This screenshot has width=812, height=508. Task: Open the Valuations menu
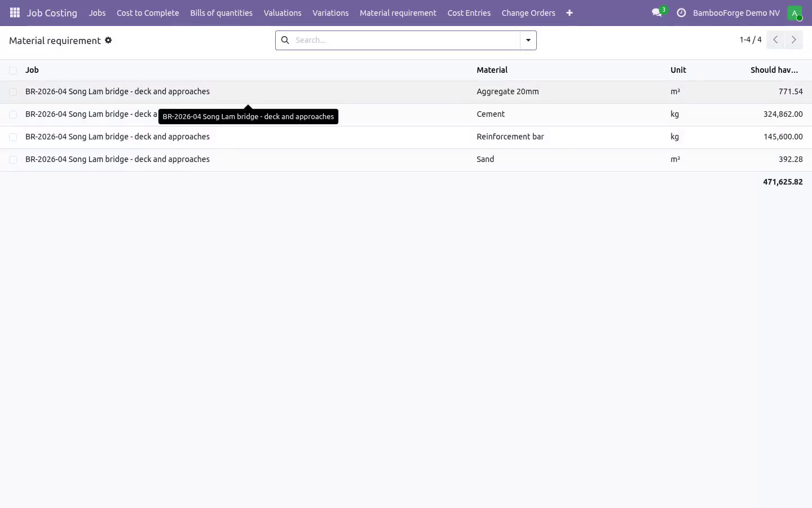coord(283,12)
